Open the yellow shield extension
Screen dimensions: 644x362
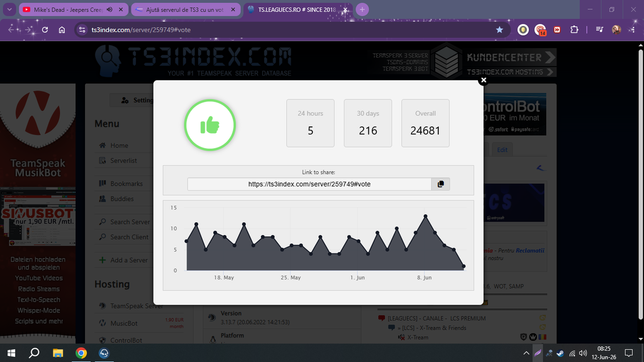tap(523, 30)
